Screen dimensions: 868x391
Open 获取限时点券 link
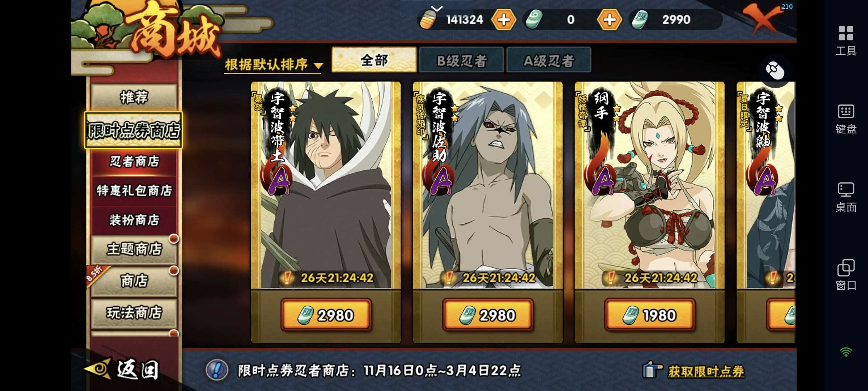click(706, 371)
